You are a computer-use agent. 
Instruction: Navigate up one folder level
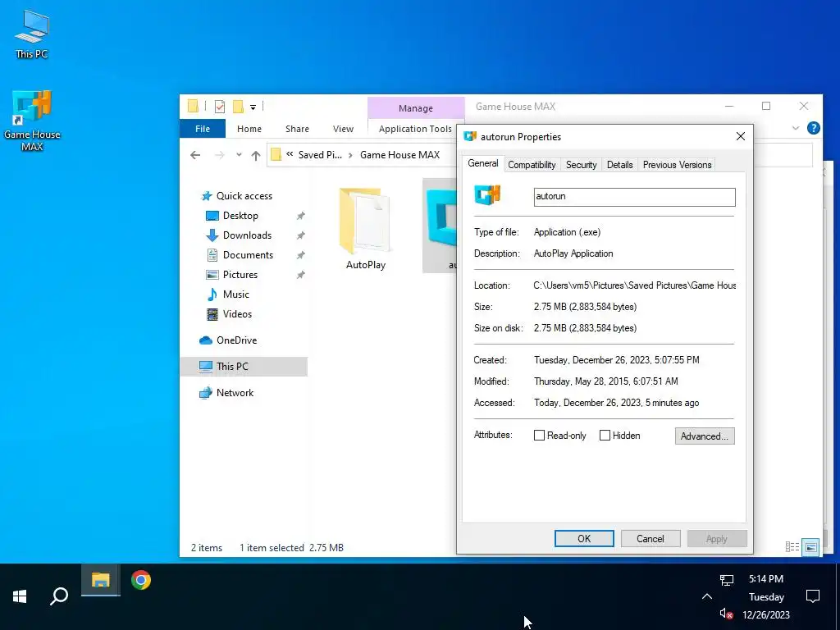256,155
